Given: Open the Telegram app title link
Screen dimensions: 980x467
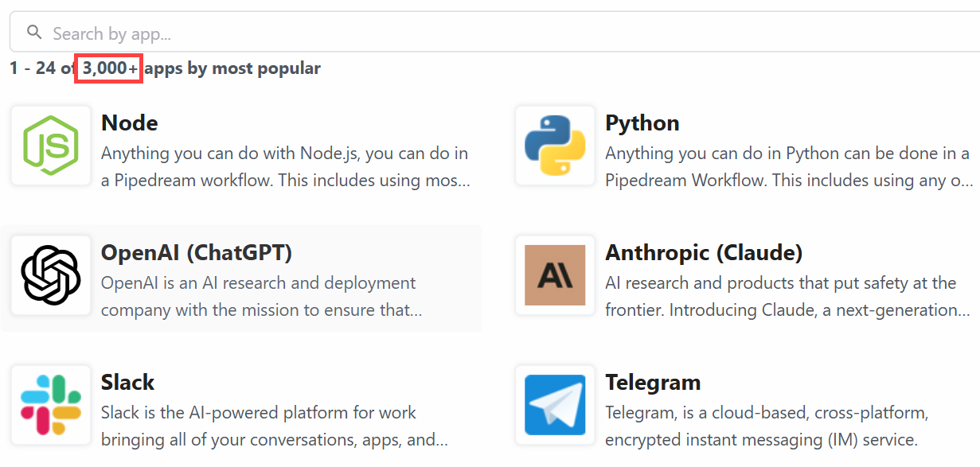Looking at the screenshot, I should [x=653, y=383].
